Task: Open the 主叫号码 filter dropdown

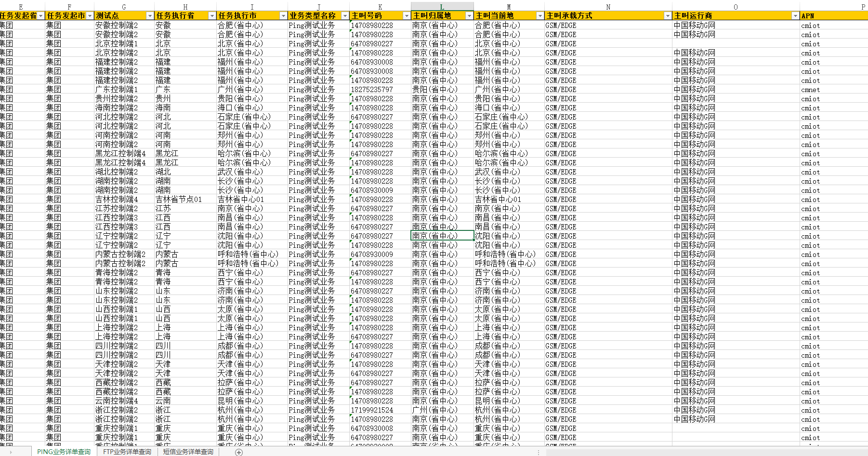Action: click(407, 16)
